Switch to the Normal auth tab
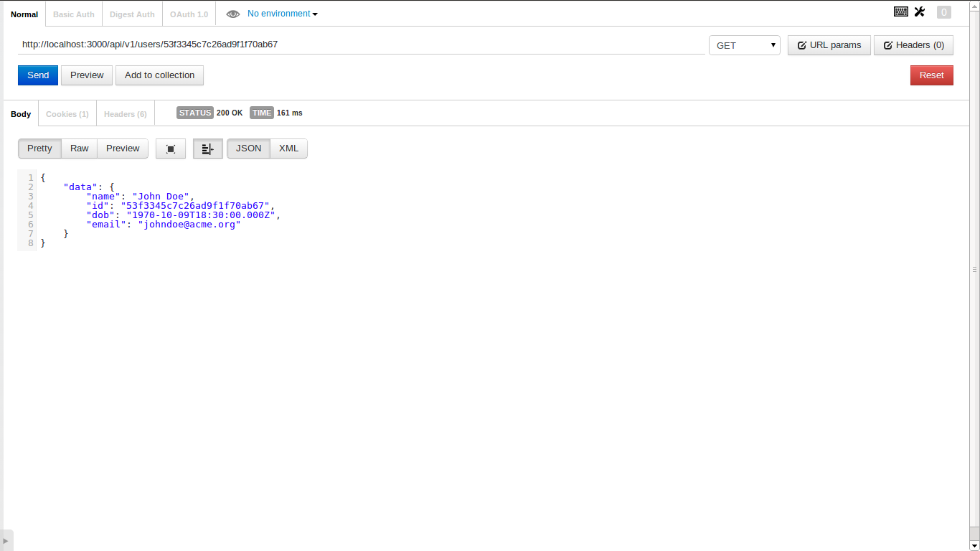Viewport: 980px width, 551px height. [24, 14]
